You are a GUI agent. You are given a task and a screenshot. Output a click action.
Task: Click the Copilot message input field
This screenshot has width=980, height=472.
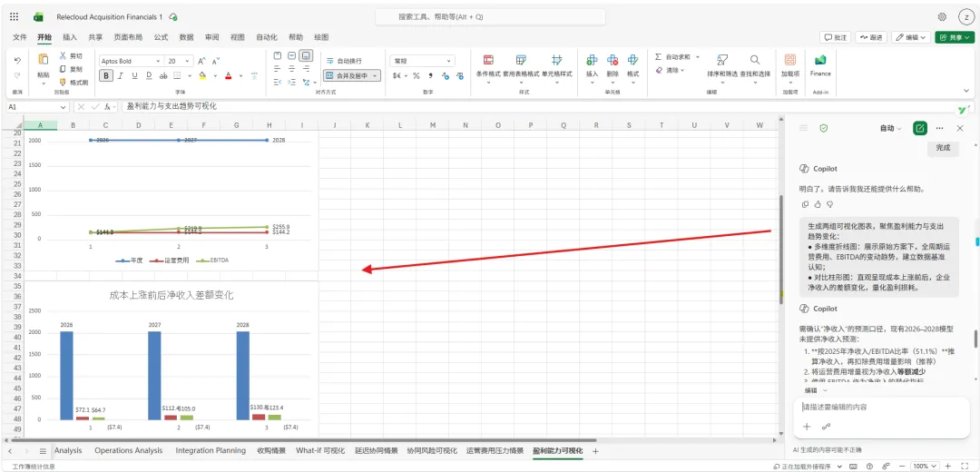tap(881, 408)
